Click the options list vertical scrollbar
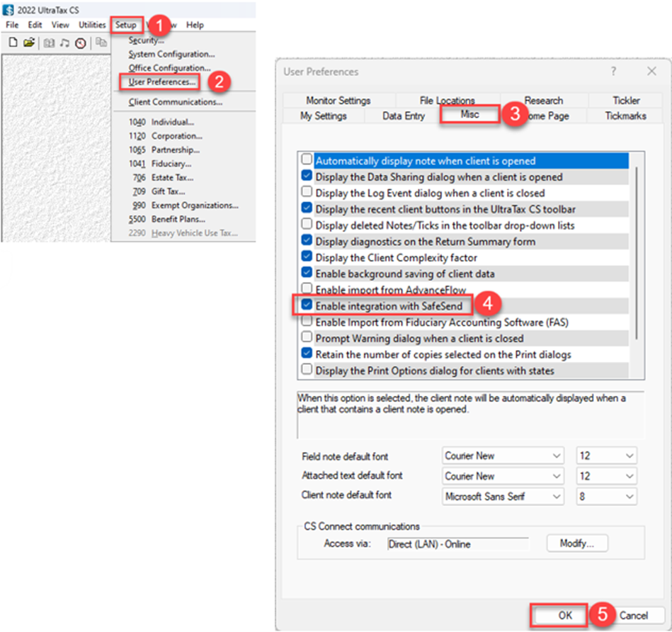 637,248
